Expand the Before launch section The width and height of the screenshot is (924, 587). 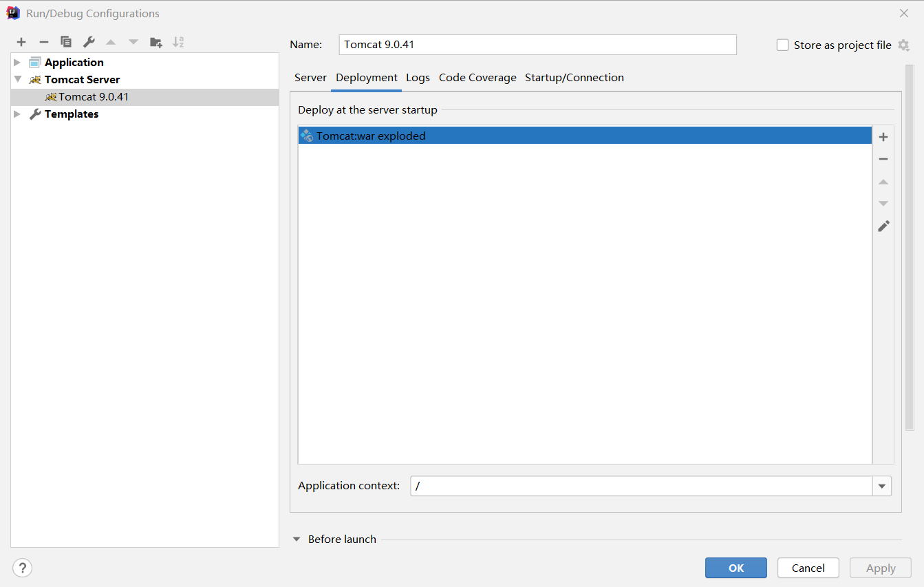tap(297, 540)
